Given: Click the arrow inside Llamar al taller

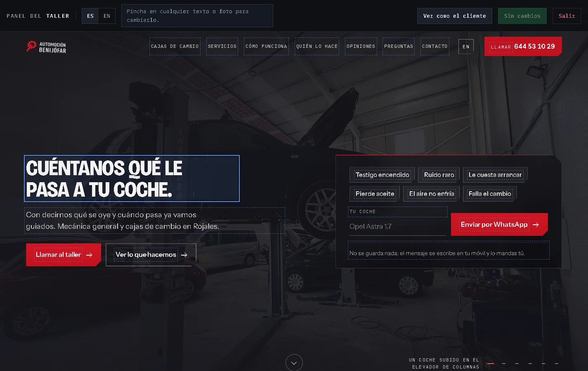Looking at the screenshot, I should 89,255.
